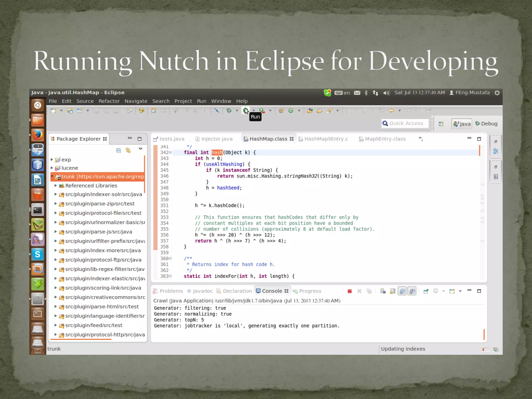532x399 pixels.
Task: Expand the Referenced Libraries tree node
Action: click(x=56, y=186)
